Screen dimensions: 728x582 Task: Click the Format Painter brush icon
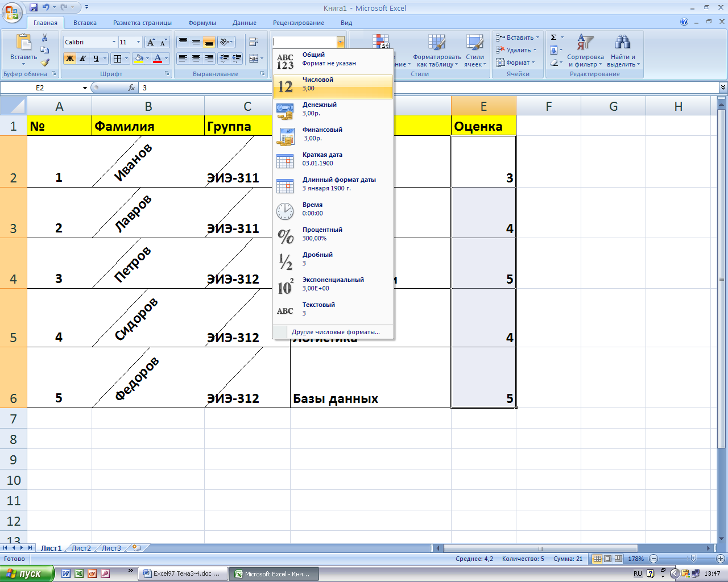45,63
